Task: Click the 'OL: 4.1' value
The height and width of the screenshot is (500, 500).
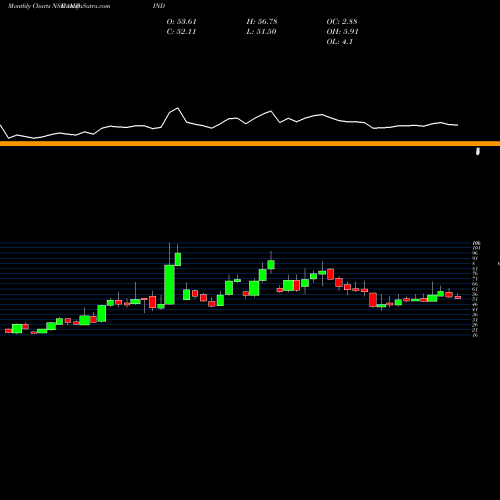Action: coord(339,42)
